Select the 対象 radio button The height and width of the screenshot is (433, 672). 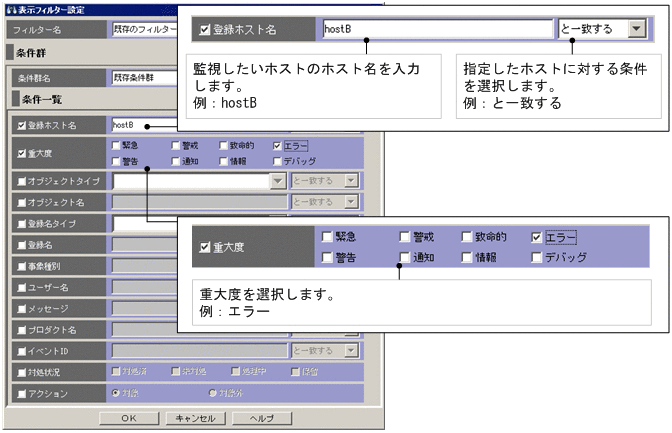[x=115, y=393]
